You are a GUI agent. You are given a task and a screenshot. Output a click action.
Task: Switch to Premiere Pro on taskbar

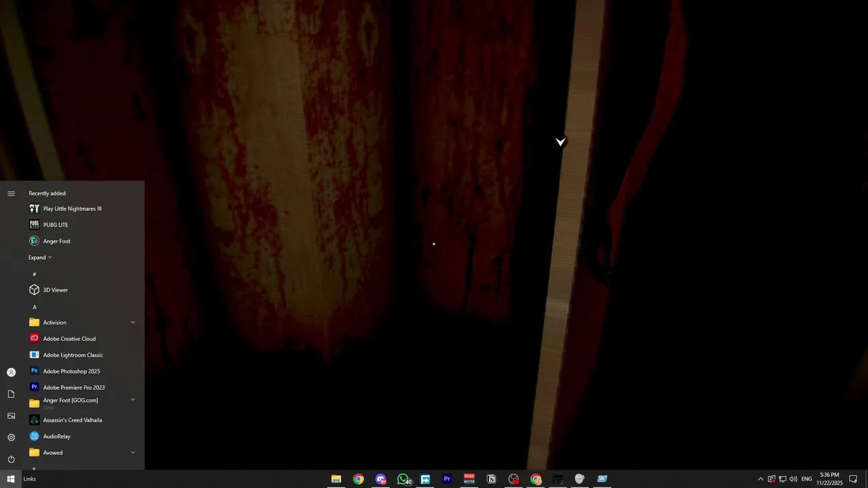(447, 479)
